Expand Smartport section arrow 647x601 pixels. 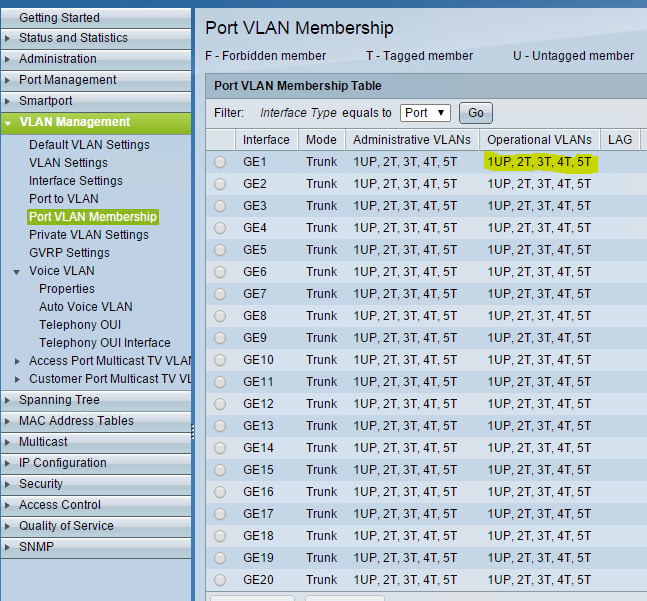(x=7, y=101)
